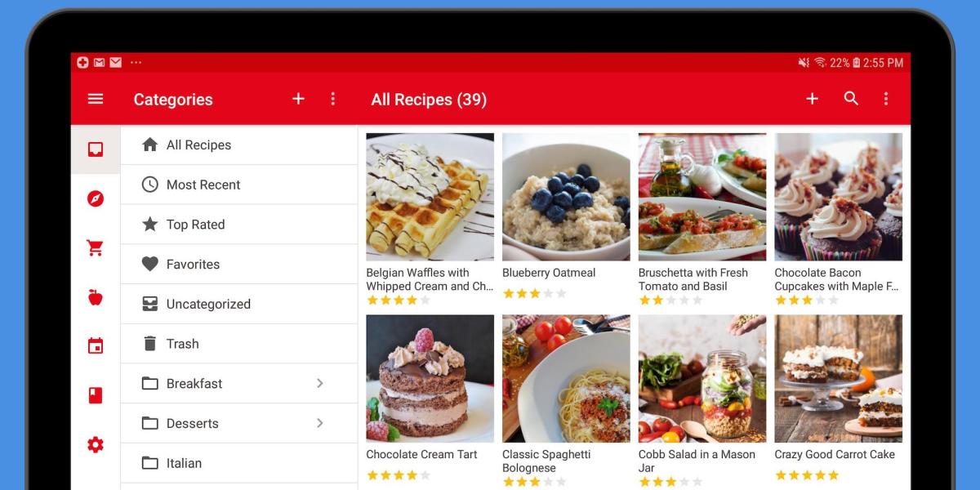Expand the Breakfast category chevron
Screen dimensions: 980x490
click(320, 383)
